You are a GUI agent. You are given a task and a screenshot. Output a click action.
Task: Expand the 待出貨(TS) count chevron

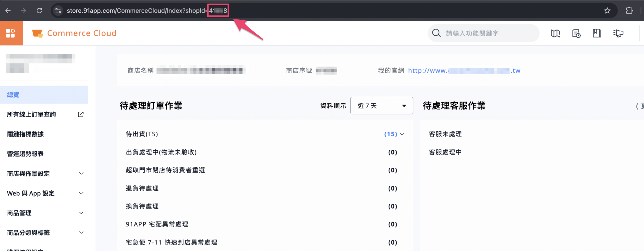click(402, 134)
